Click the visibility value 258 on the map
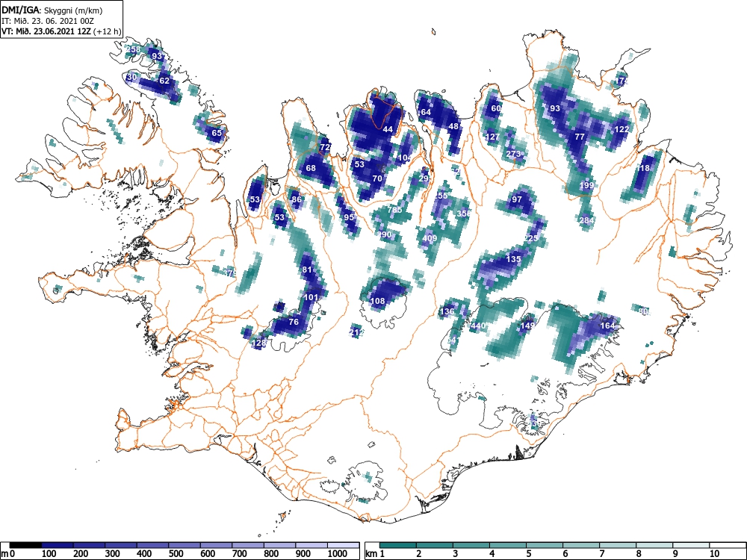Screen dimensions: 747x560 click(x=134, y=49)
